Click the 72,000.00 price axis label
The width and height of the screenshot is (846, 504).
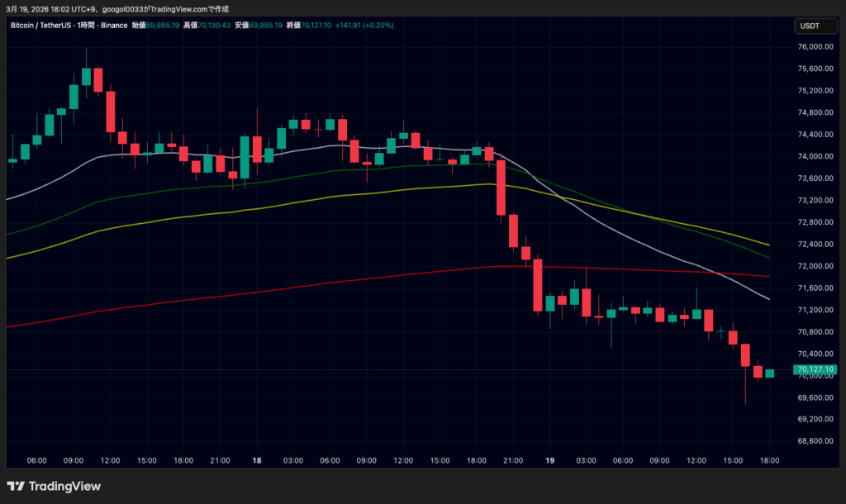815,266
